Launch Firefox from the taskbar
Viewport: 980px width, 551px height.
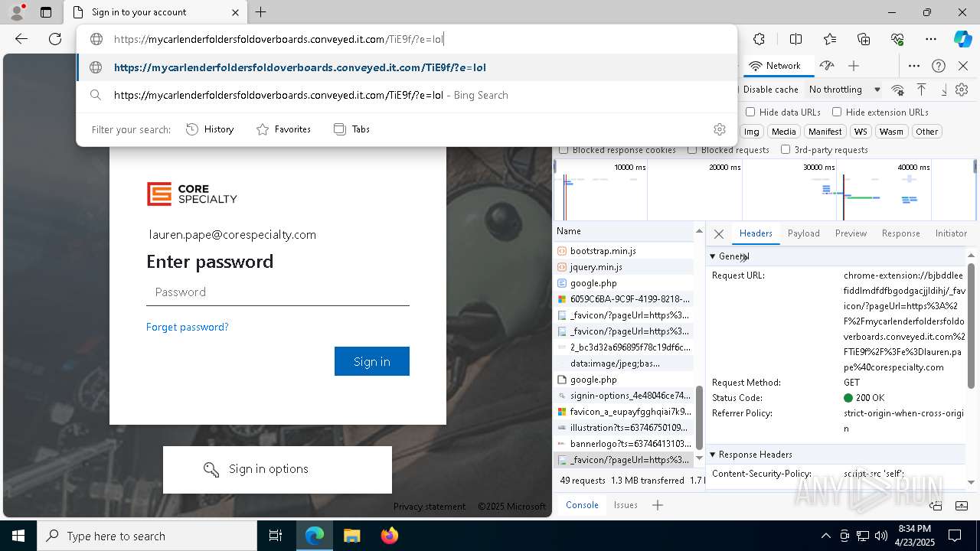tap(389, 536)
